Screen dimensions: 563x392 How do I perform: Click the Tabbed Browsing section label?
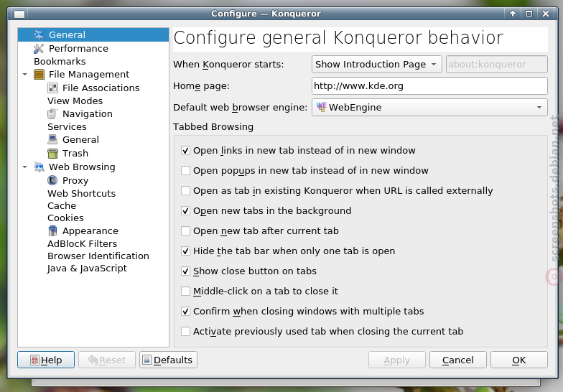click(x=213, y=126)
